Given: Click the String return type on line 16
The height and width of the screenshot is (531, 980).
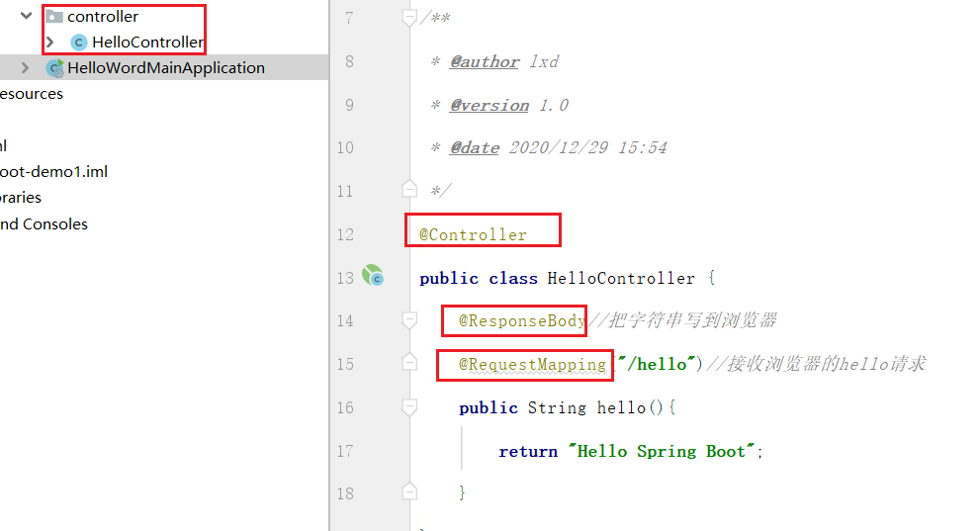Looking at the screenshot, I should 557,407.
